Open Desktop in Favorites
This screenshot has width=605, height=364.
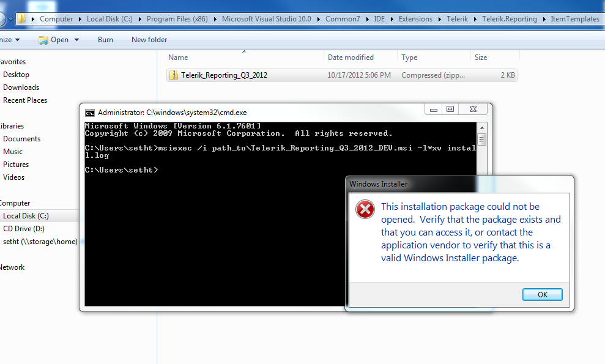pos(16,75)
